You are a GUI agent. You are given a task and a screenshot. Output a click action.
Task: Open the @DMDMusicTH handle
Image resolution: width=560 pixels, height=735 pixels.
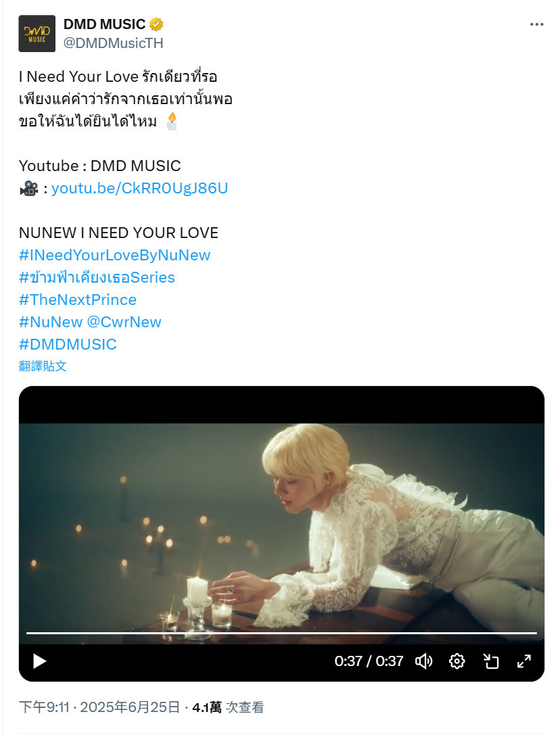click(x=113, y=43)
